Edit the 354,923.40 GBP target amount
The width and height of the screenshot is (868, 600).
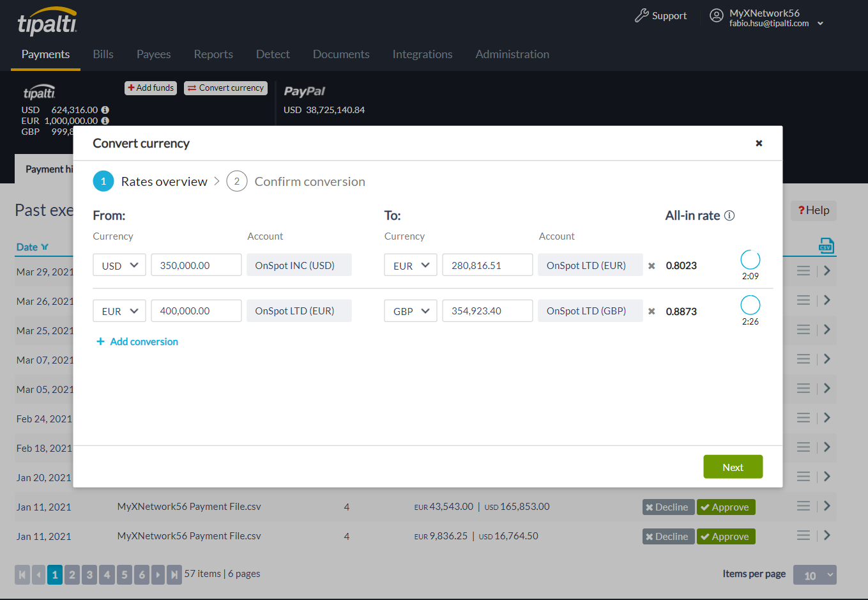pyautogui.click(x=487, y=311)
